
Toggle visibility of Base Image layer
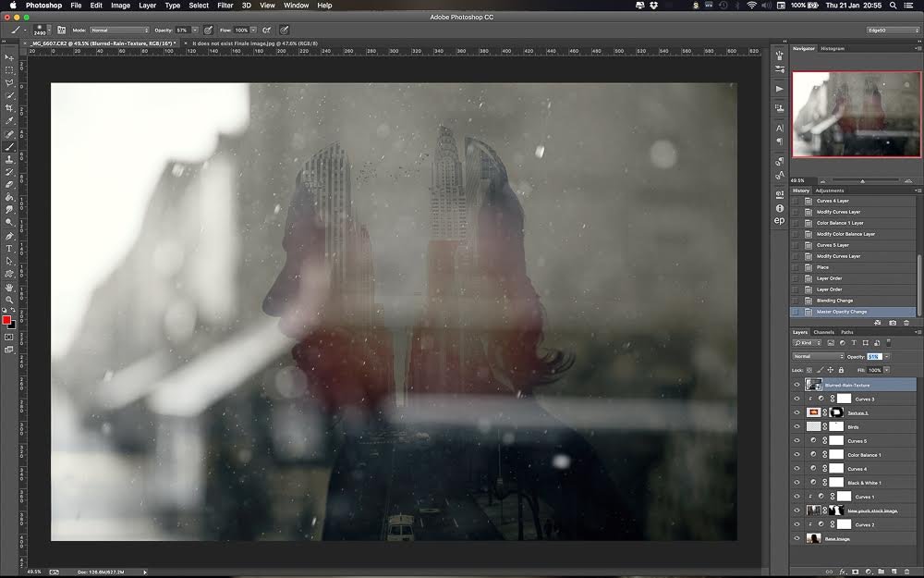[x=796, y=538]
